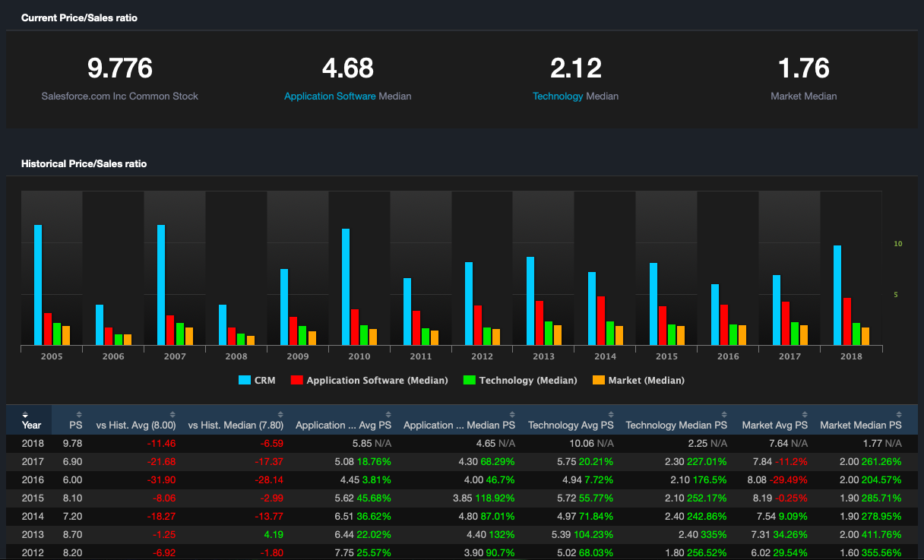This screenshot has height=560, width=924.
Task: Click the "Current Price/Sales ratio" heading
Action: pyautogui.click(x=80, y=17)
